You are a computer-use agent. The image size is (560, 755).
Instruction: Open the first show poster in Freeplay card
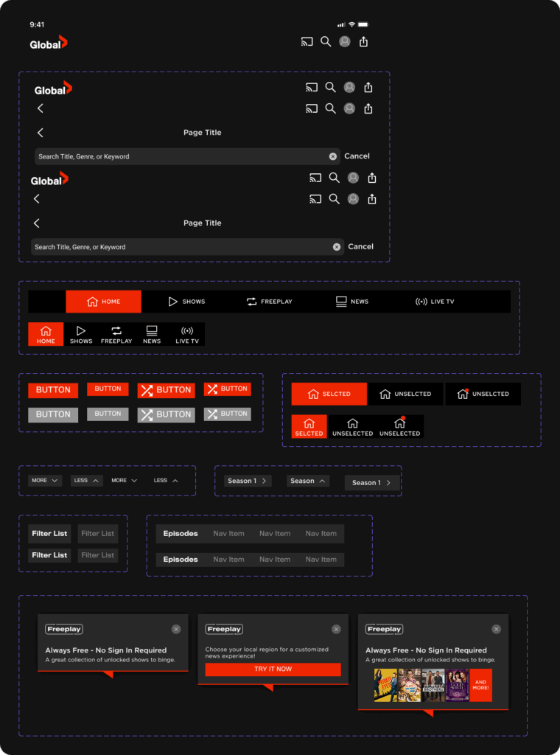pyautogui.click(x=385, y=686)
